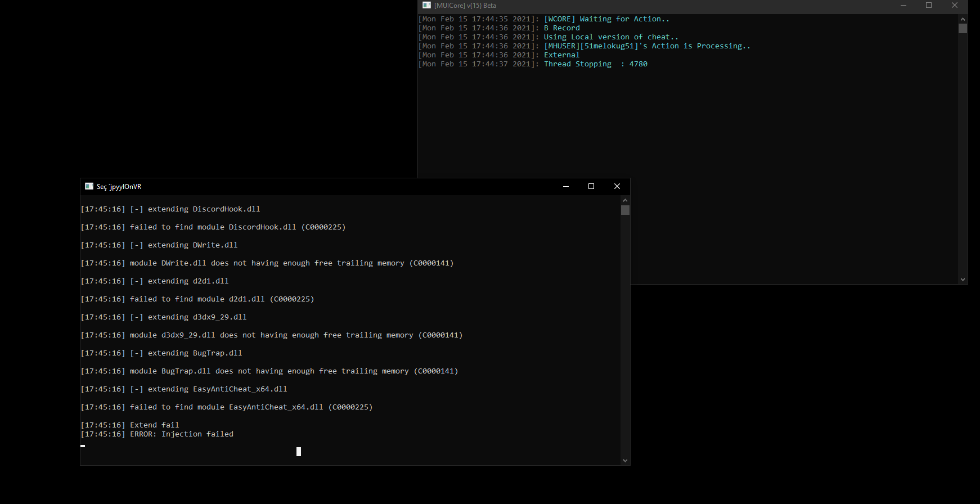Click 'extending DiscordHook.dll' line
This screenshot has height=504, width=980.
170,209
